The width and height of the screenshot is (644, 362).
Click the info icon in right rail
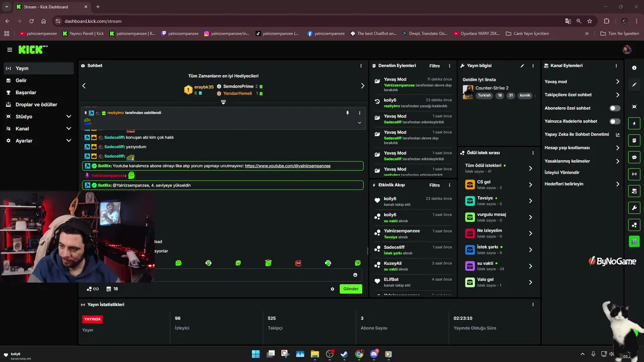tap(634, 68)
